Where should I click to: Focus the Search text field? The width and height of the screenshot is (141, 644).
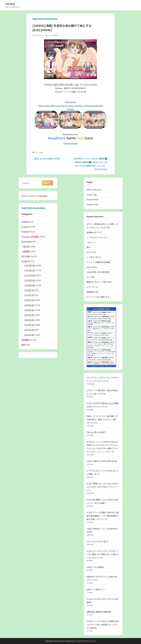point(31,183)
